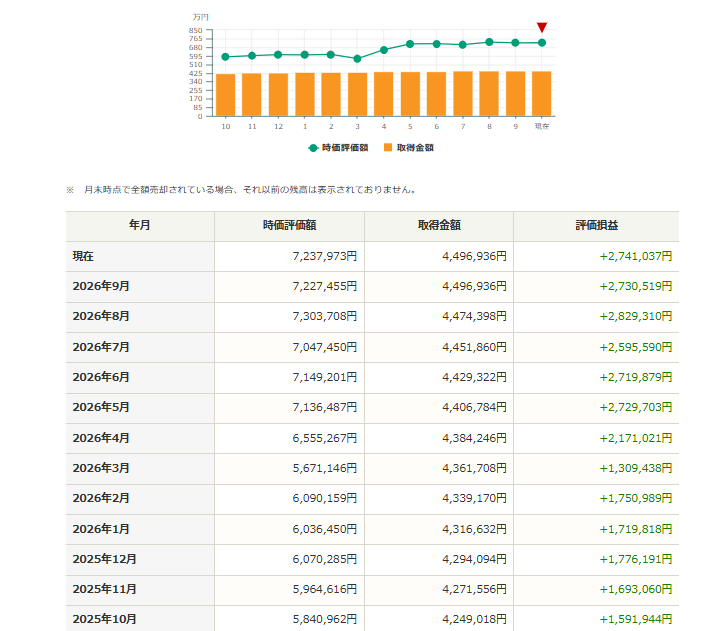
Task: Select the 取得金額 legend label in chart
Action: point(415,148)
